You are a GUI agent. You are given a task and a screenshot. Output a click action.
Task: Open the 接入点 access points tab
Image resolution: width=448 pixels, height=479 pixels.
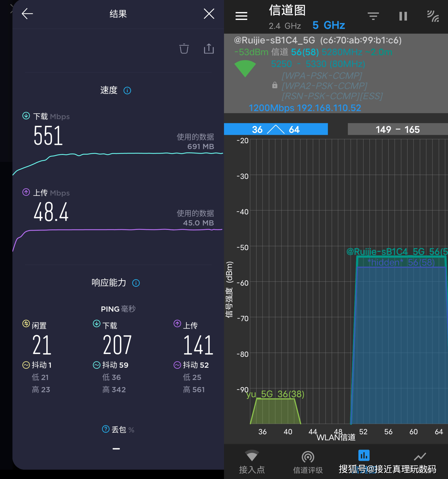(252, 462)
